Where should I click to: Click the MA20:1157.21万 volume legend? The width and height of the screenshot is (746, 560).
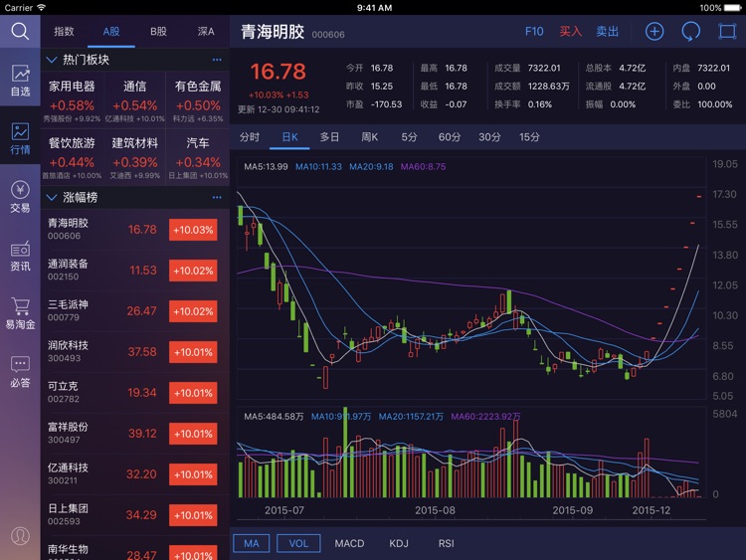(411, 417)
